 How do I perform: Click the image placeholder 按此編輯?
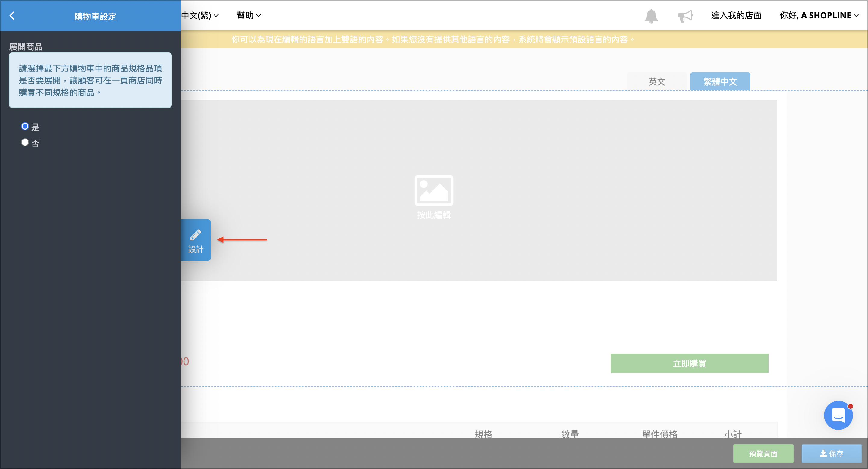tap(434, 197)
